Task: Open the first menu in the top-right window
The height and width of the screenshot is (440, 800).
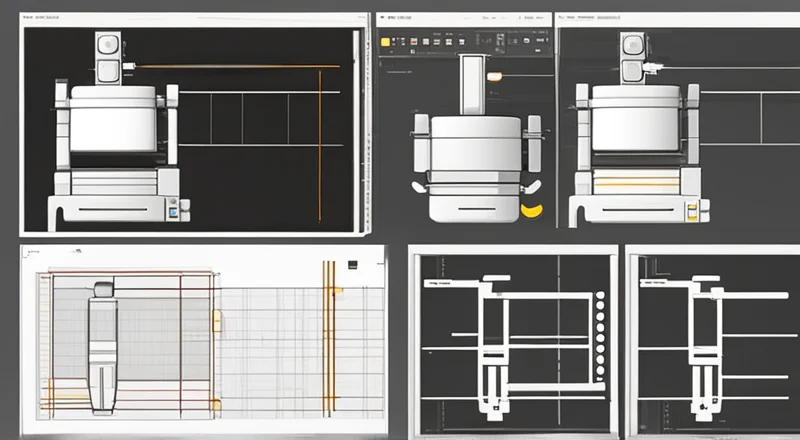Action: point(562,18)
